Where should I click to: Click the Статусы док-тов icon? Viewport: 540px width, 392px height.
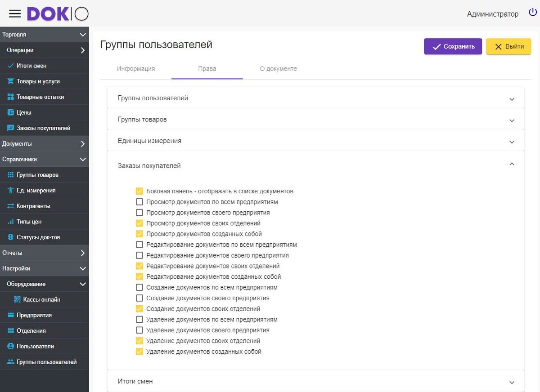[11, 237]
